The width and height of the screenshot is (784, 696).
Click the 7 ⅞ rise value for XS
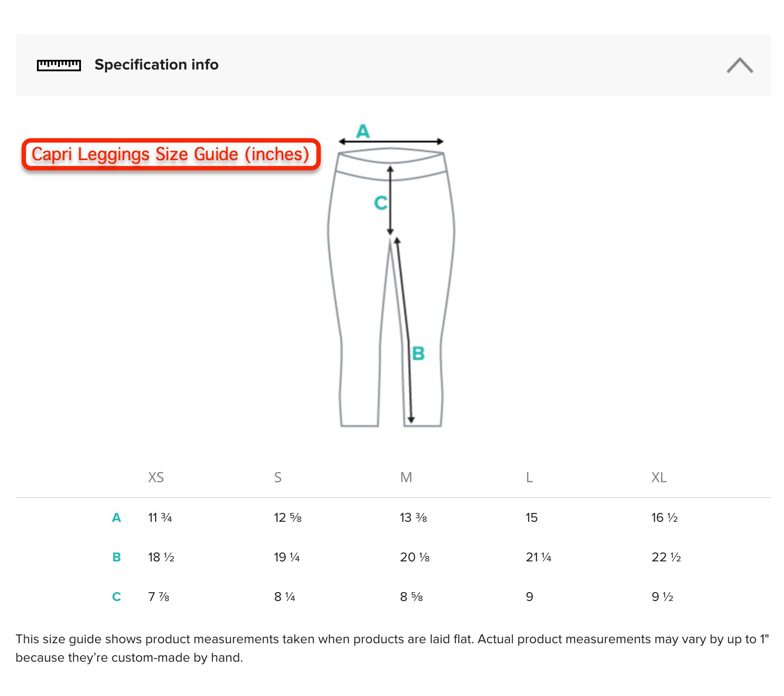click(159, 597)
